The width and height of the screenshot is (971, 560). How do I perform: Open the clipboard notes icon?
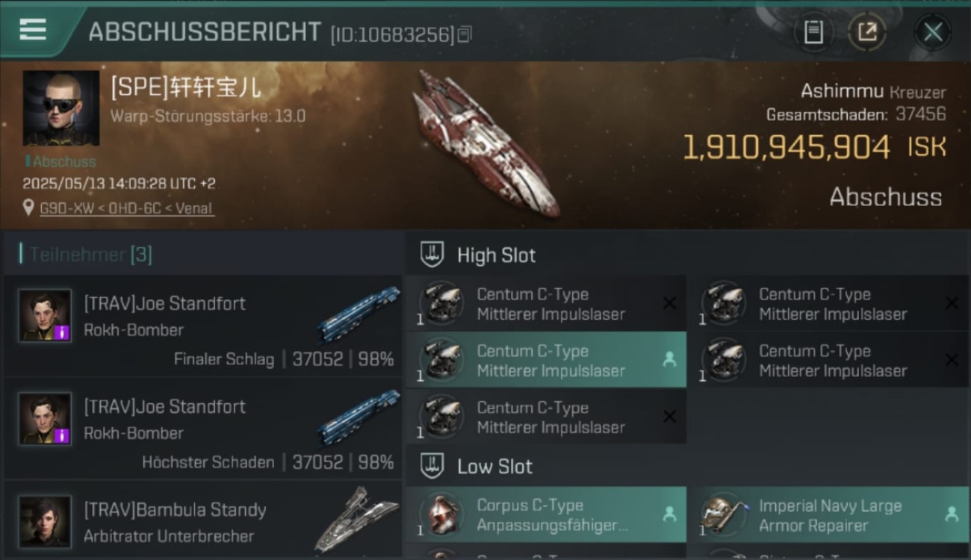tap(813, 32)
